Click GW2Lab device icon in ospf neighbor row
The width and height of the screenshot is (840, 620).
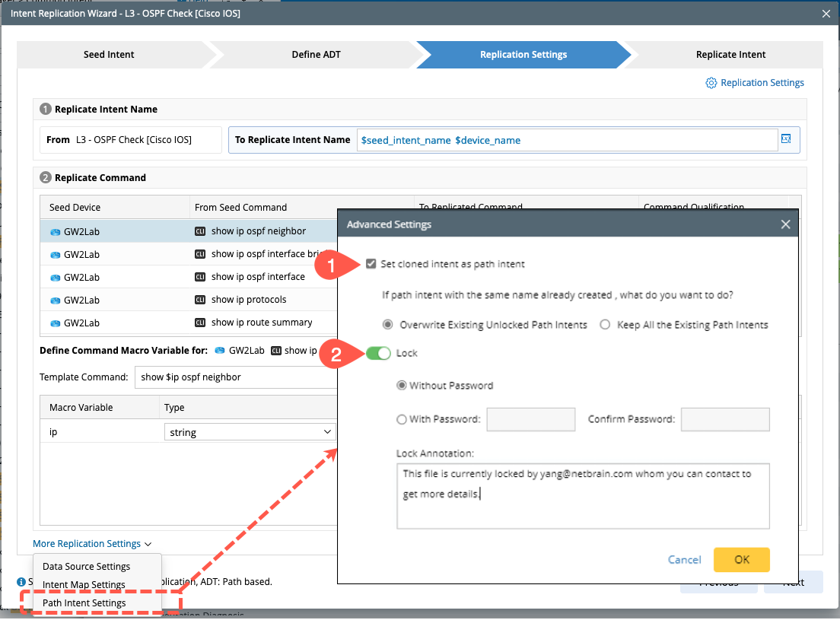pos(56,232)
